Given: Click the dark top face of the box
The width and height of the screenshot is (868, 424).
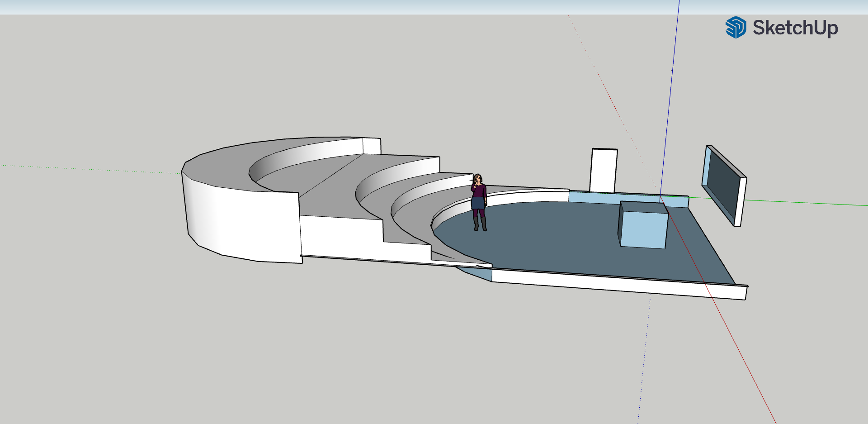Looking at the screenshot, I should [x=643, y=208].
